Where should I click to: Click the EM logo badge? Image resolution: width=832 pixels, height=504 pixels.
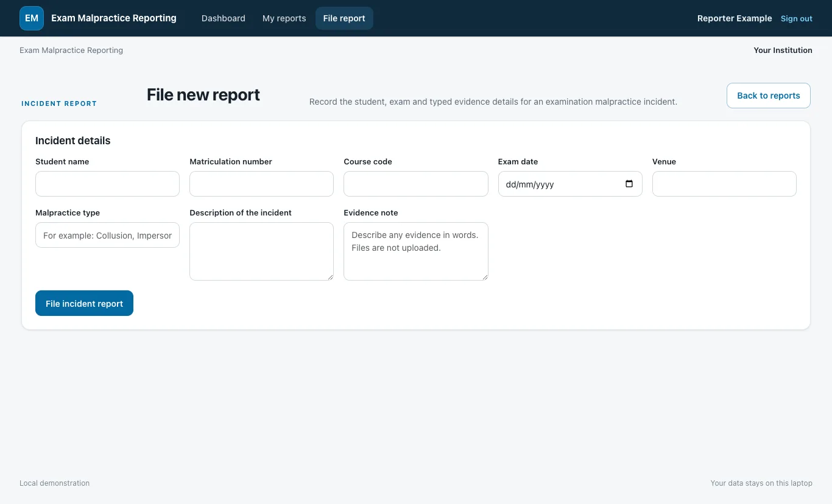(32, 18)
